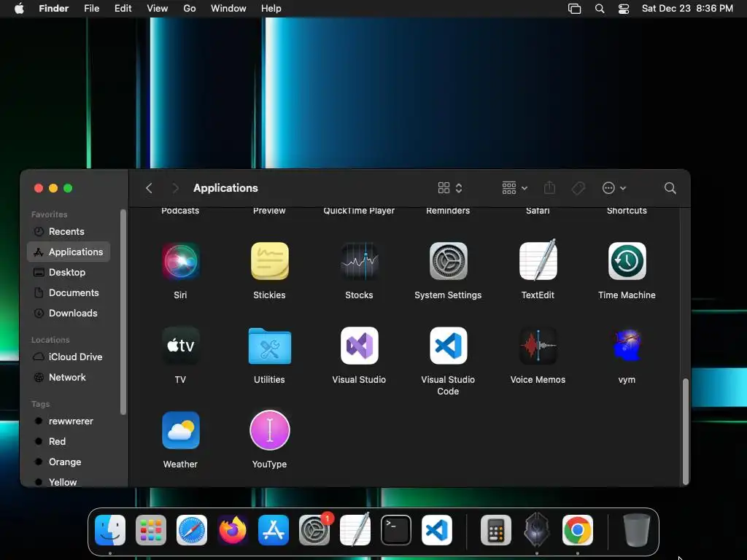747x560 pixels.
Task: Click the date and time in menu bar
Action: [x=687, y=8]
